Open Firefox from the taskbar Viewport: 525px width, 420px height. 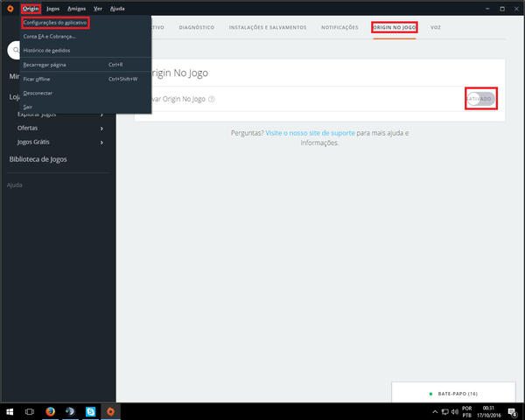click(50, 411)
